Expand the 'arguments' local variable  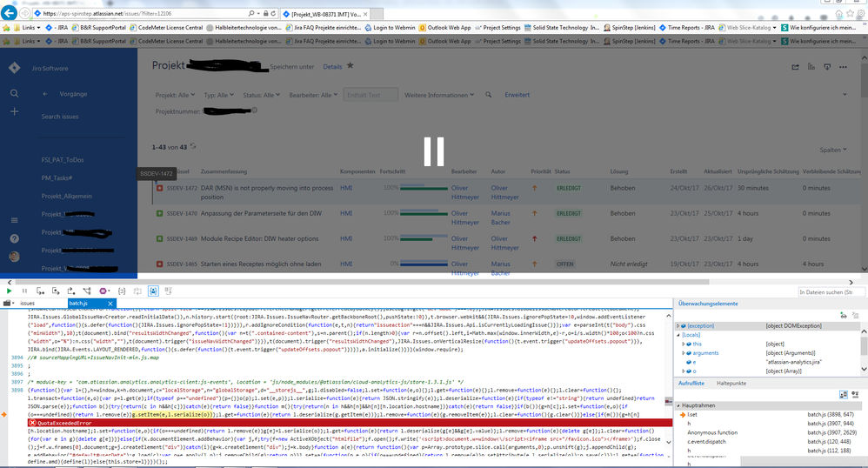click(684, 353)
